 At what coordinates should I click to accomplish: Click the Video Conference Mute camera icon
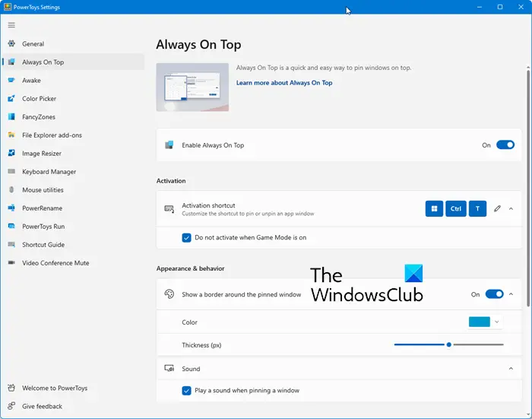(x=11, y=263)
